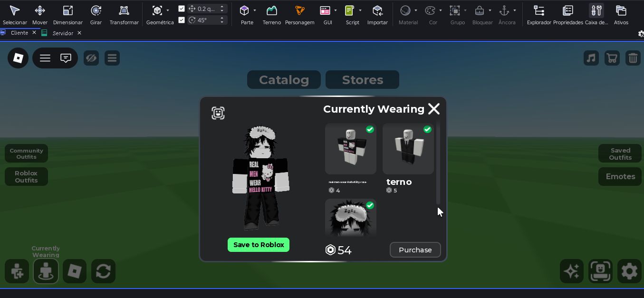
Task: Open the in-game chat bubble icon
Action: point(66,58)
